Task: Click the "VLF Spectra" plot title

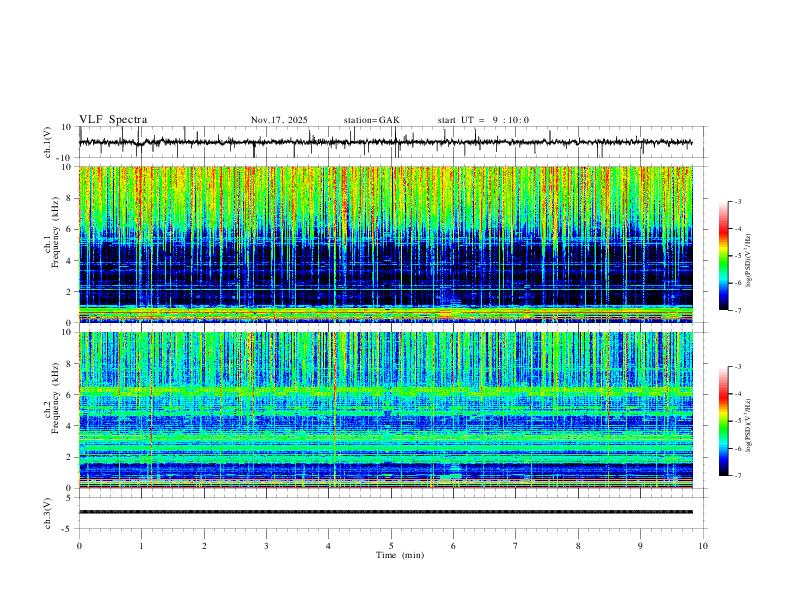Action: tap(113, 120)
